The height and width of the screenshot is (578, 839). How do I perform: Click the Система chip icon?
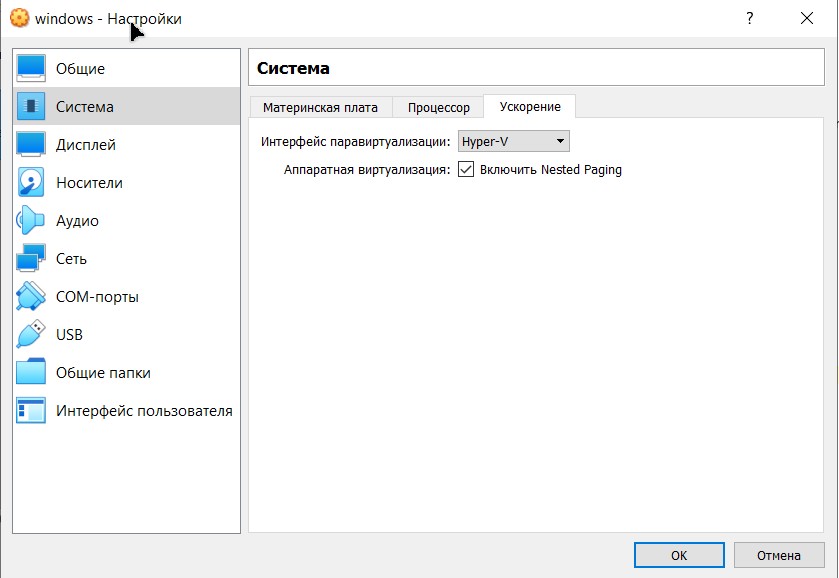(31, 106)
